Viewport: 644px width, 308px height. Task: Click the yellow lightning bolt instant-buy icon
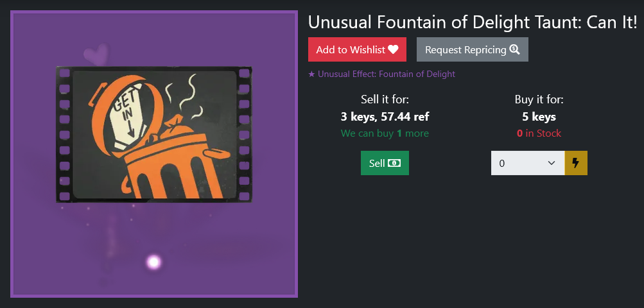pos(576,163)
